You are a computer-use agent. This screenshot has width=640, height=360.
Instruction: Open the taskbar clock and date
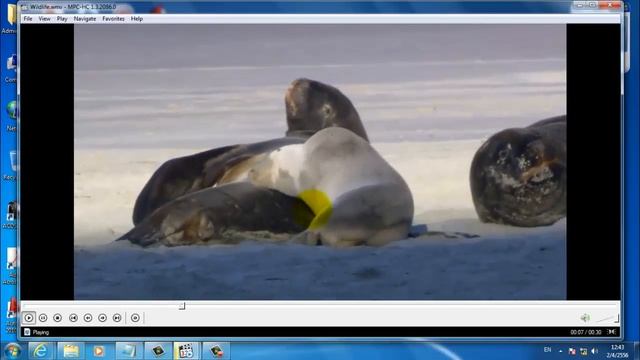point(618,351)
